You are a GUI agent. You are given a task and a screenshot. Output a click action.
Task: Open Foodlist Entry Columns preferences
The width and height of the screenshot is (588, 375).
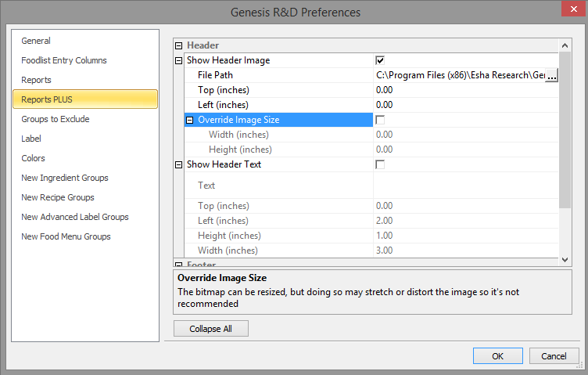coord(64,60)
